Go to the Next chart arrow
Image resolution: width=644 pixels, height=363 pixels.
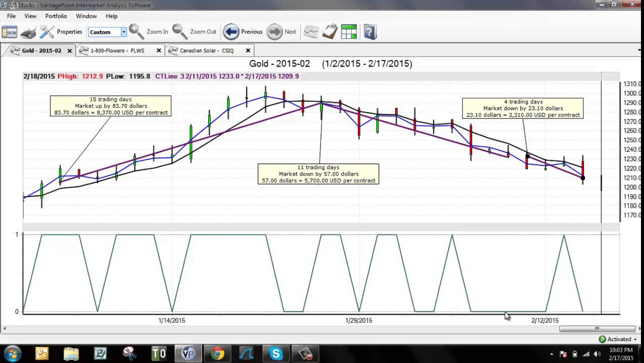[x=275, y=32]
